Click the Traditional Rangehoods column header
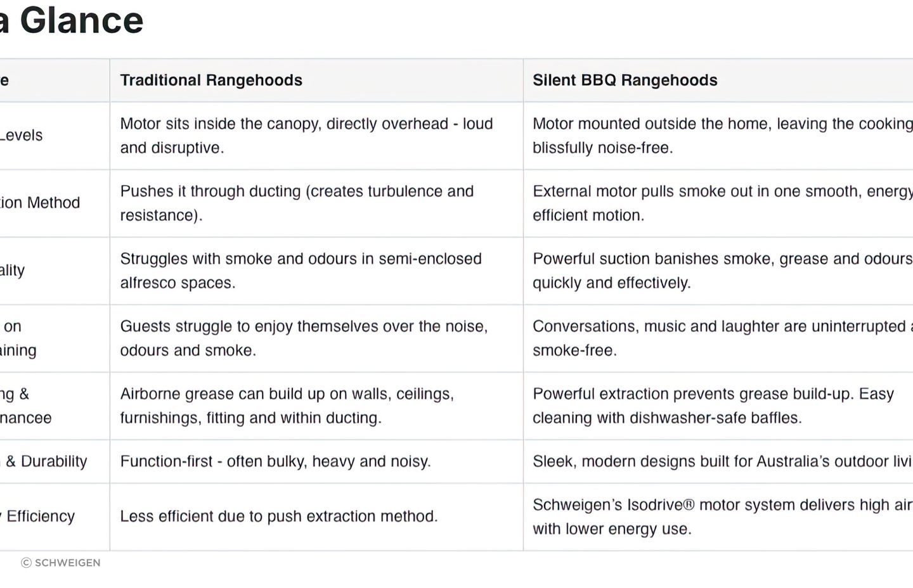Screen dimensions: 913x588 coord(211,80)
